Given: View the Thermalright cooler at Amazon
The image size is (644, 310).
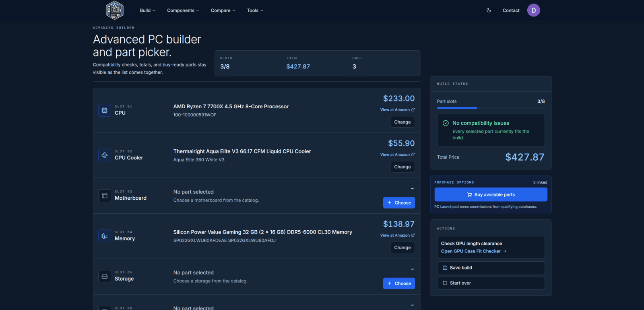Looking at the screenshot, I should [398, 155].
